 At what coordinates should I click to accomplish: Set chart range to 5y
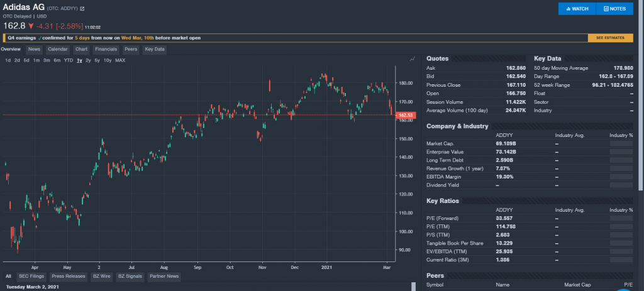coord(97,60)
